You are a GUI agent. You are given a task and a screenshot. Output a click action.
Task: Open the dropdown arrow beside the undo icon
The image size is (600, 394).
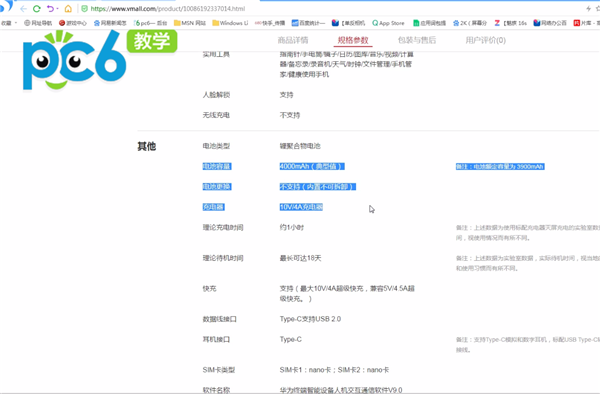57,9
